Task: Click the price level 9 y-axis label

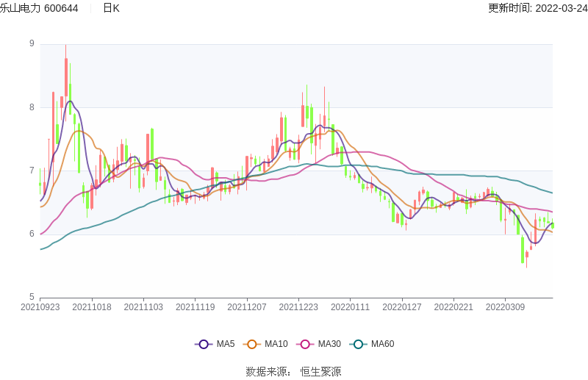Action: [x=32, y=44]
